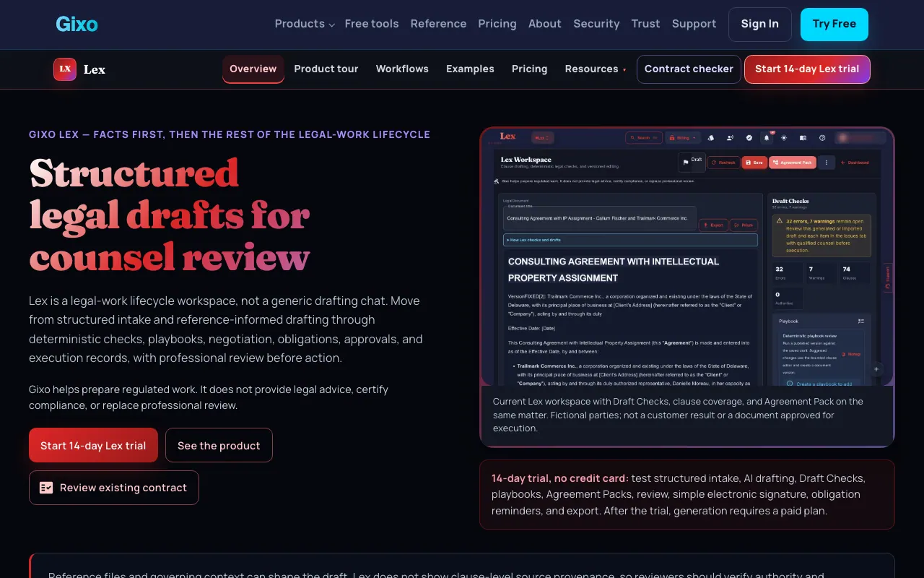Click the help question-mark icon in workspace preview
Viewport: 924px width, 578px height.
point(822,137)
